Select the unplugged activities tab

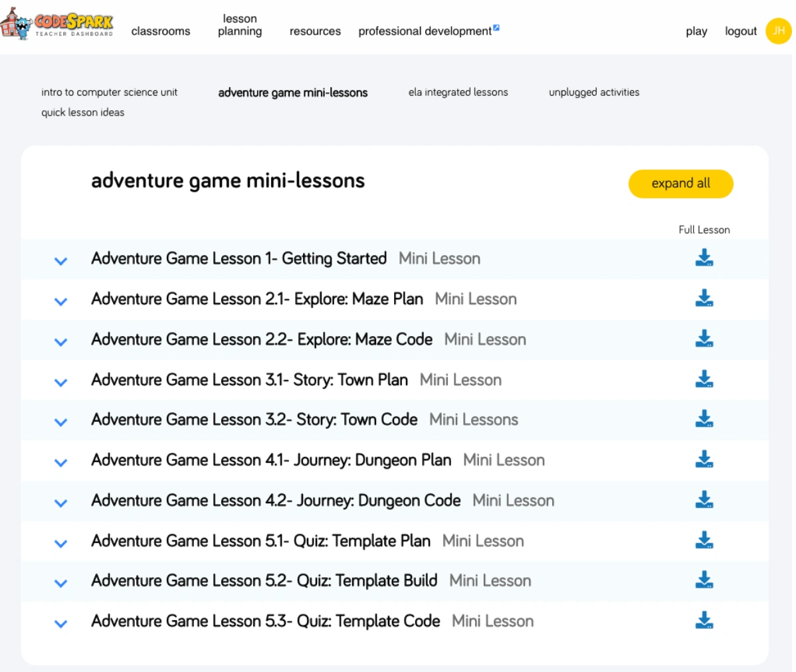point(594,92)
